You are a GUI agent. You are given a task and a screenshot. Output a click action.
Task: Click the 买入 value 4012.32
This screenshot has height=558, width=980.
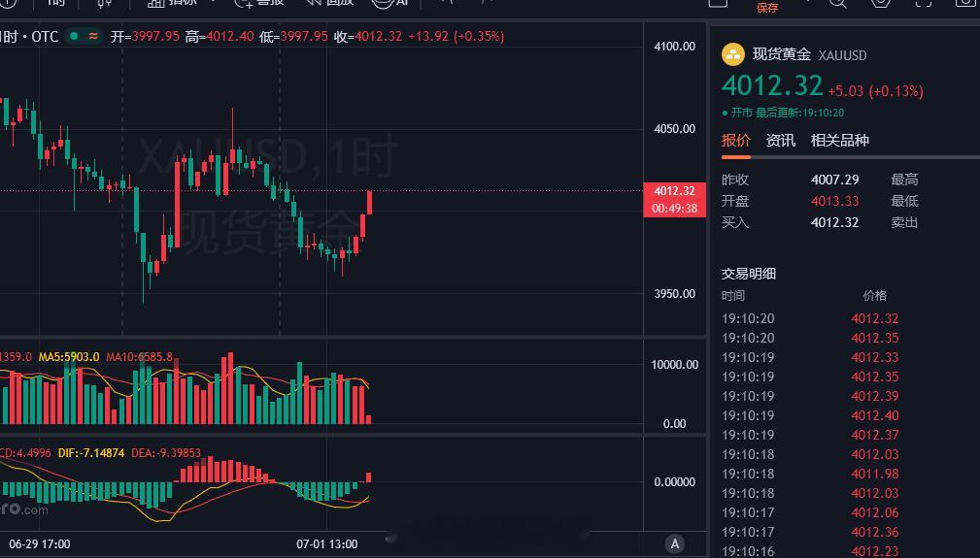pyautogui.click(x=835, y=222)
